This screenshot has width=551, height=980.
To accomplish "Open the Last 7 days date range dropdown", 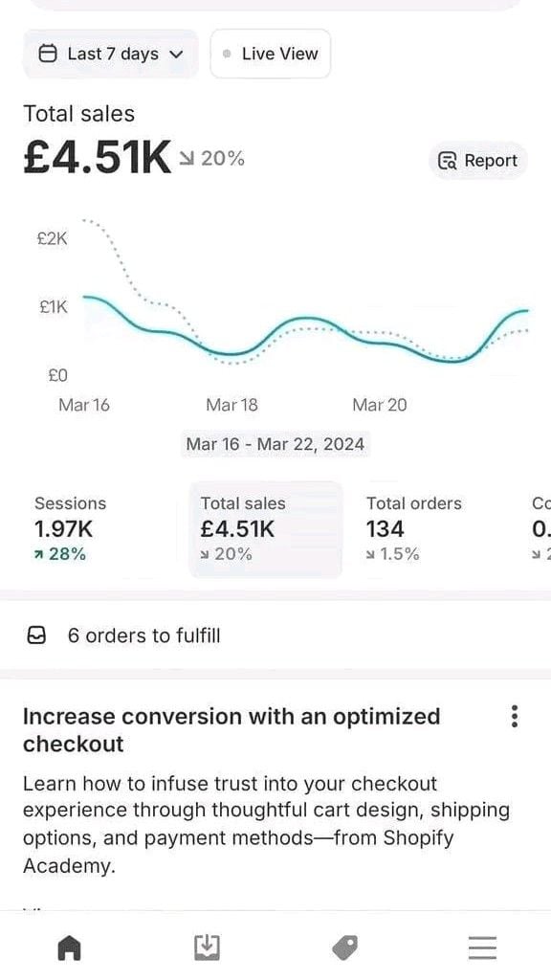I will (110, 54).
